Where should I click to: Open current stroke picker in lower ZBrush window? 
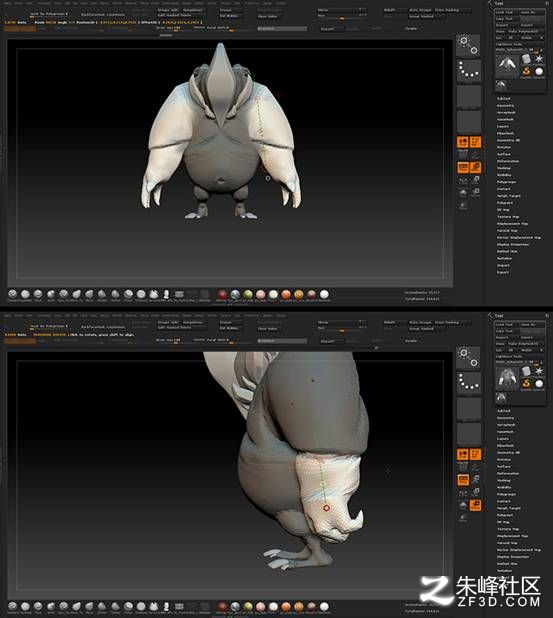468,357
